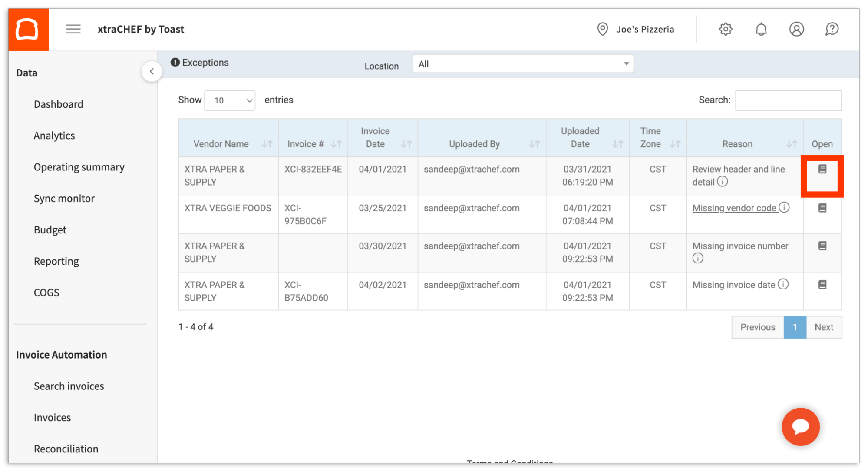The height and width of the screenshot is (472, 868).
Task: Sort the table by Uploaded Date
Action: click(618, 144)
